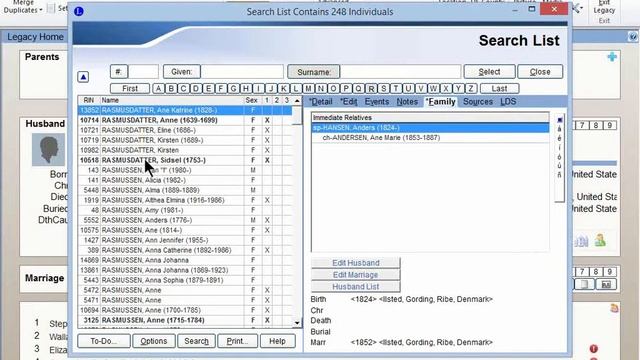Open the LDS tab

click(x=508, y=102)
